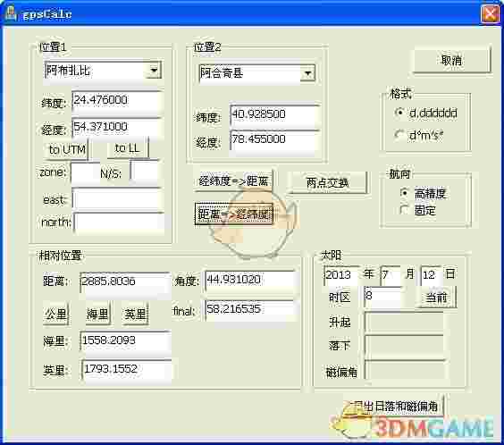Click the 升起 sunrise output field
Image resolution: width=504 pixels, height=445 pixels.
pyautogui.click(x=404, y=322)
